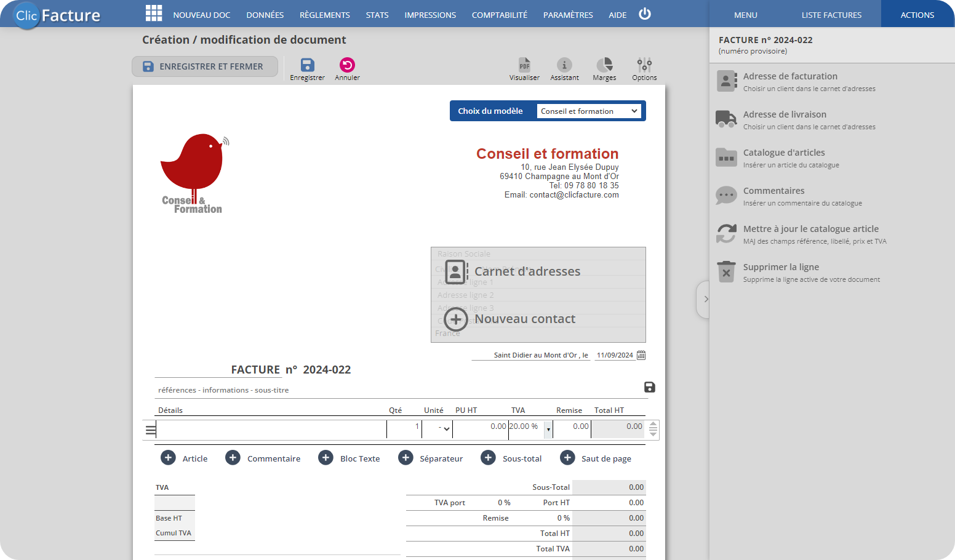Add a Saut de page
The height and width of the screenshot is (560, 955).
pyautogui.click(x=595, y=458)
